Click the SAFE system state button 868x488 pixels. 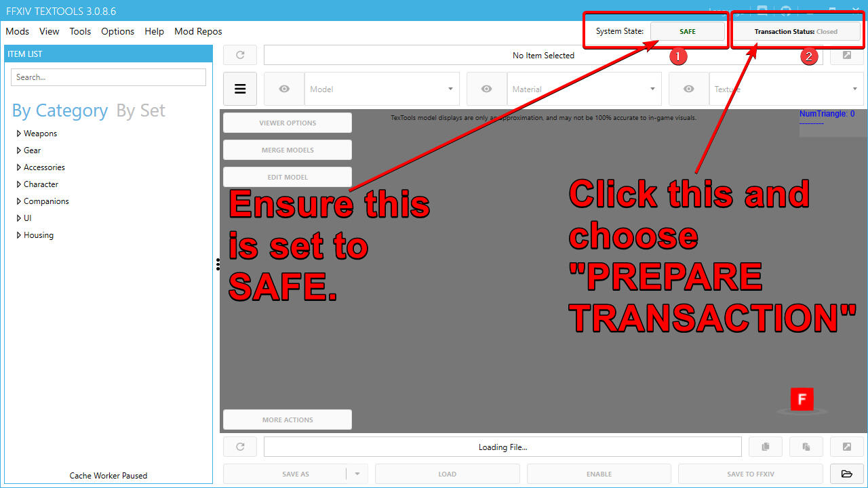point(687,32)
